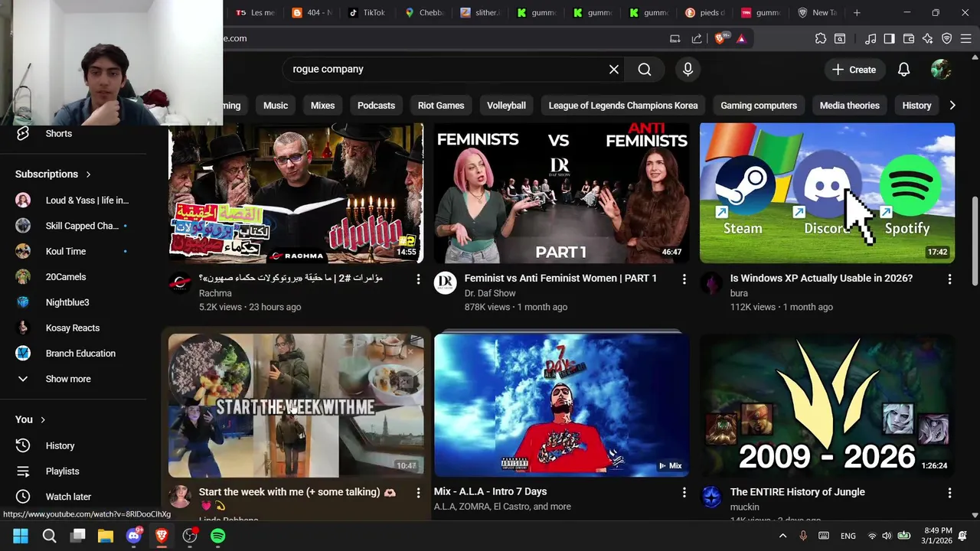Open options menu for Windows XP video

949,279
